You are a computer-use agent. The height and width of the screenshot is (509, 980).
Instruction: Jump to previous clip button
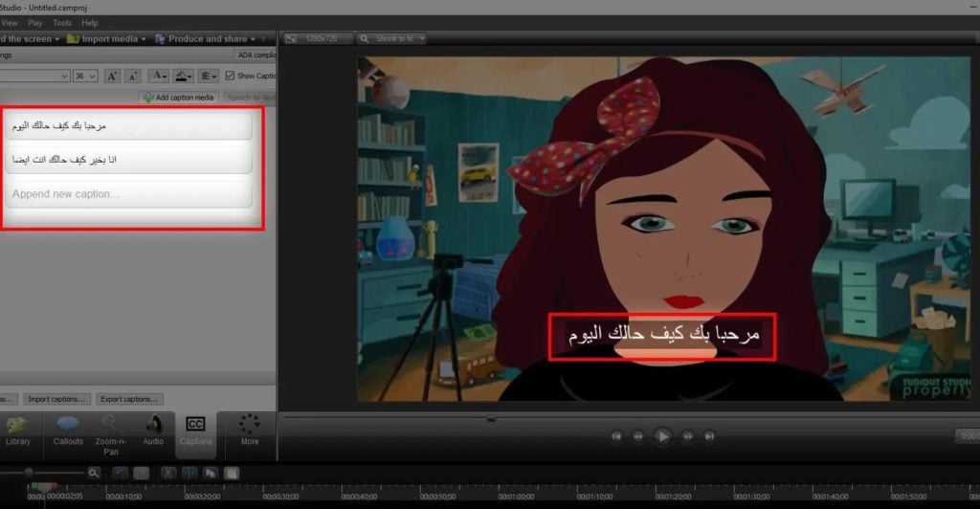point(616,436)
